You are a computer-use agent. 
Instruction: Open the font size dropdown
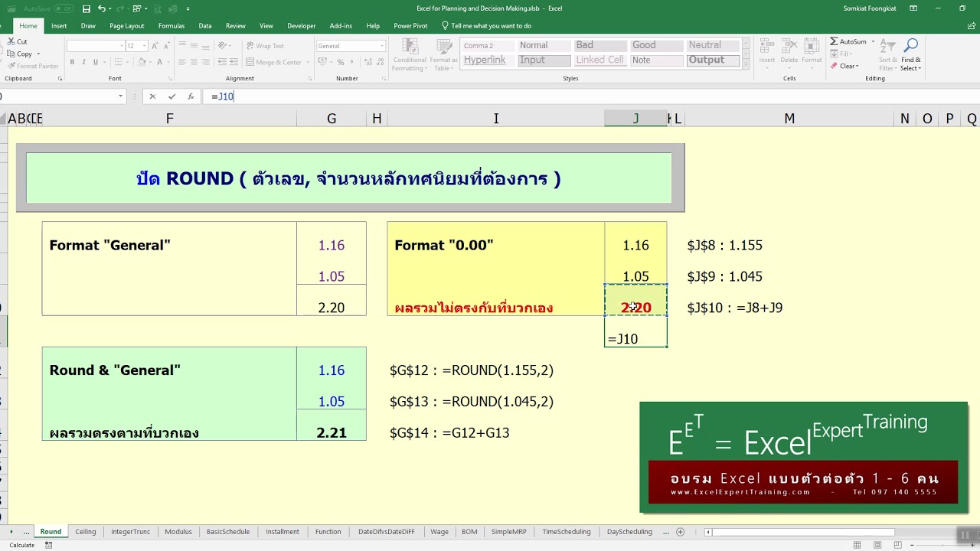click(x=142, y=46)
